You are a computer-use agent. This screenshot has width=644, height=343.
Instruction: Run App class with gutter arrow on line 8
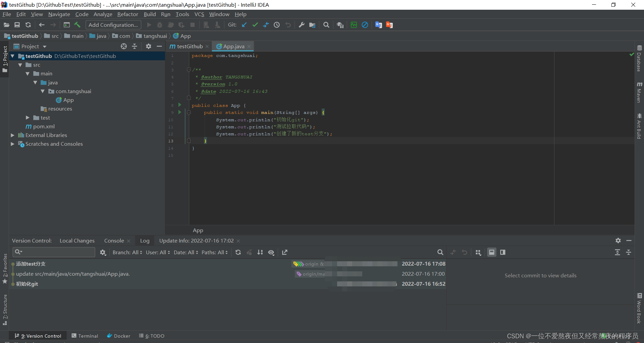pos(179,105)
